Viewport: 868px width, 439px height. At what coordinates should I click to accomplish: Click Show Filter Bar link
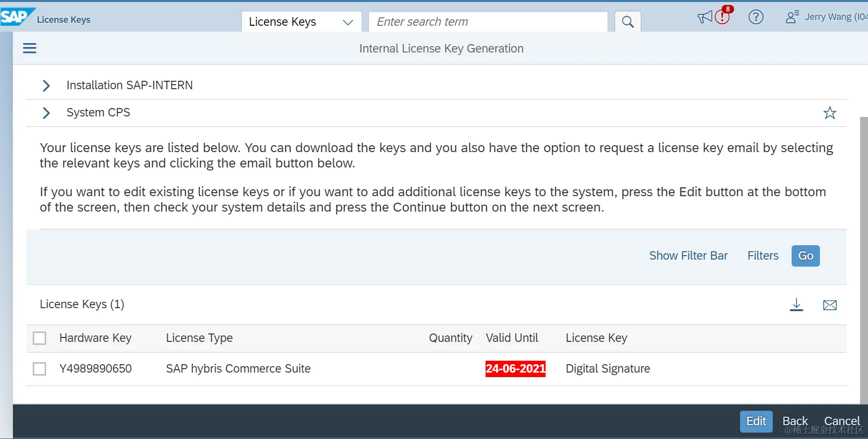(688, 256)
